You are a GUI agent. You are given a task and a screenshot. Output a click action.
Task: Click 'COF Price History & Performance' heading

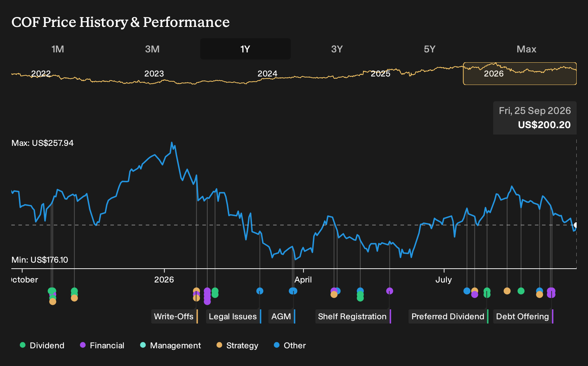click(x=121, y=22)
